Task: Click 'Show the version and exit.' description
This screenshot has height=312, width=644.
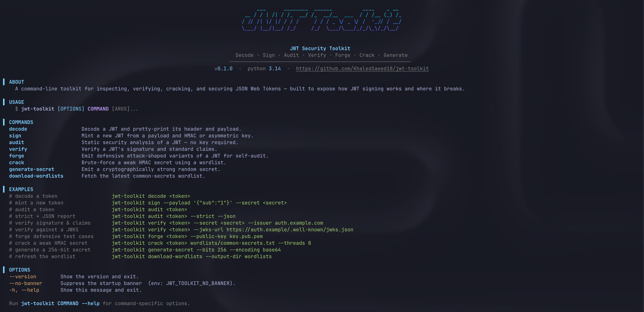Action: (100, 276)
